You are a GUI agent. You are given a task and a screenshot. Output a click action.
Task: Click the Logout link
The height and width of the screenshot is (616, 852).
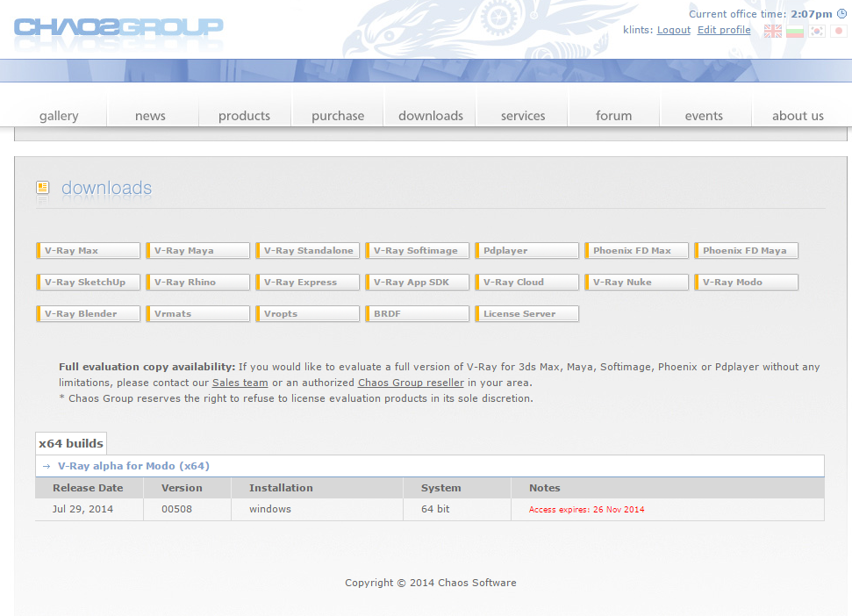[673, 30]
